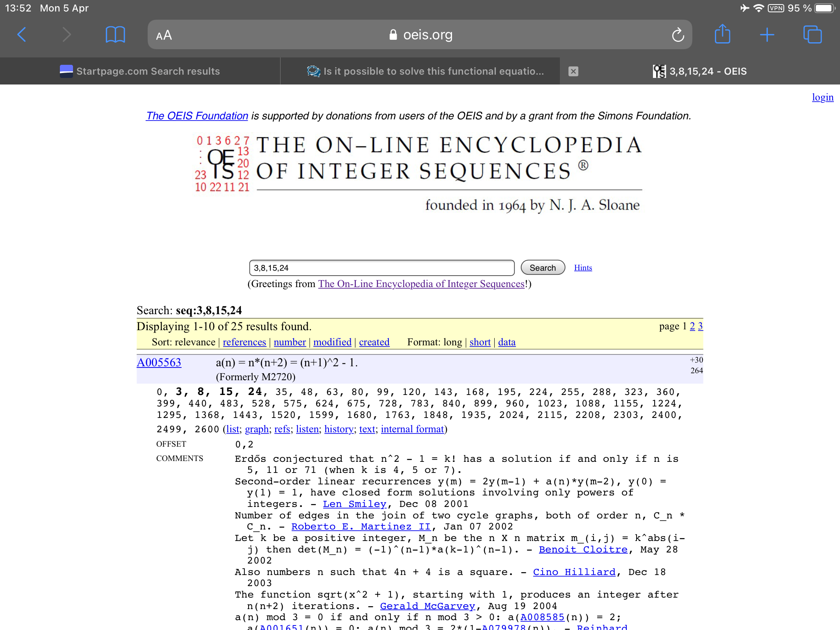840x630 pixels.
Task: Tap the battery indicator in status bar
Action: 825,8
